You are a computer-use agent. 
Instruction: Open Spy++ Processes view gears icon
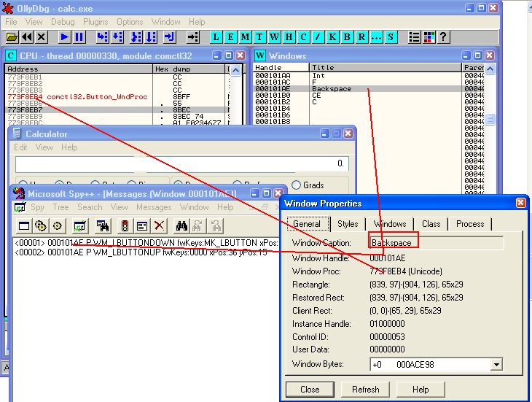click(40, 225)
